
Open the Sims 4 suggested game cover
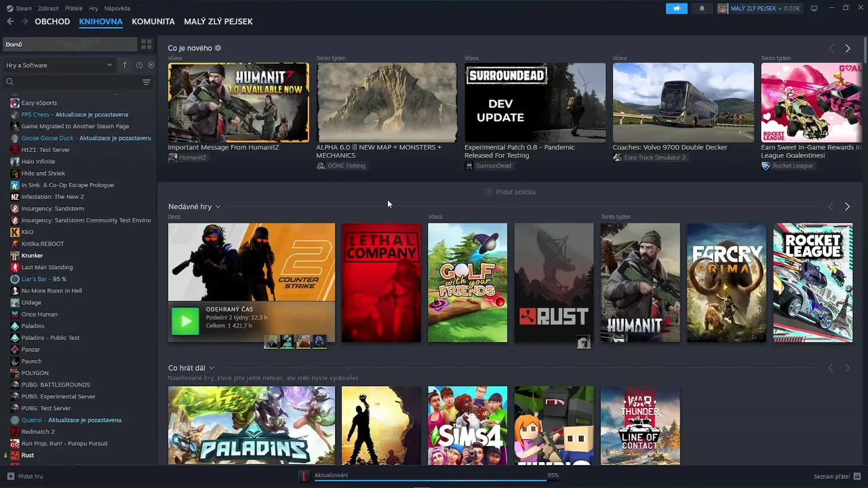click(467, 426)
